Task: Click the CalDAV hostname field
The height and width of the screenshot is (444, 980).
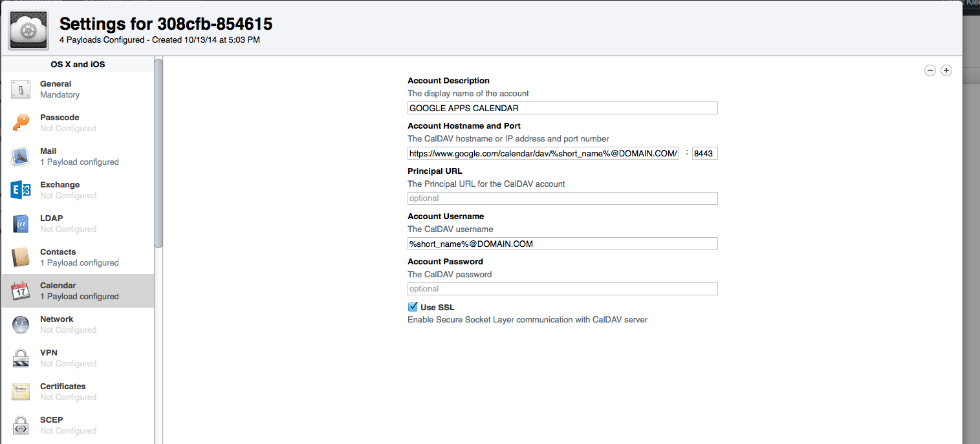Action: click(543, 153)
